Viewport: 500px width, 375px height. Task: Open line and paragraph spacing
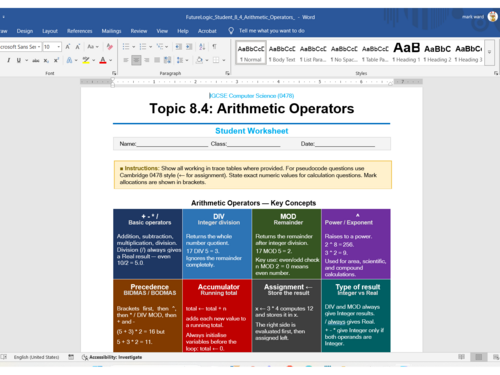click(x=180, y=60)
